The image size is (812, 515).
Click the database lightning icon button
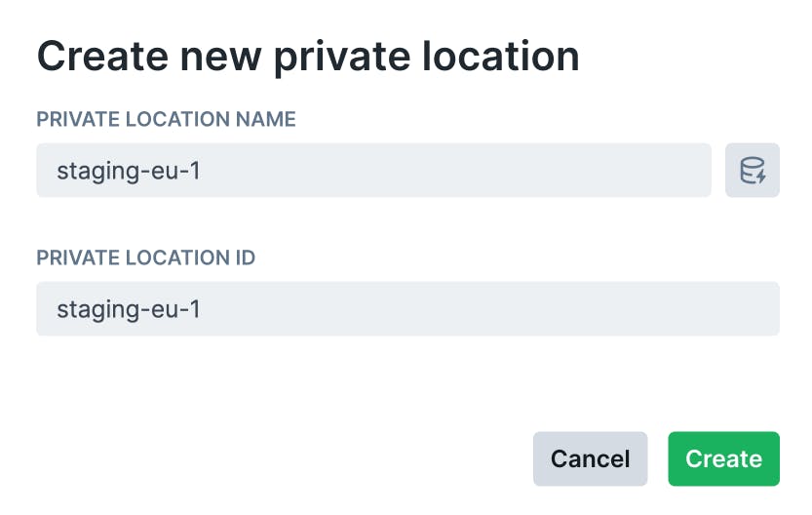tap(752, 171)
